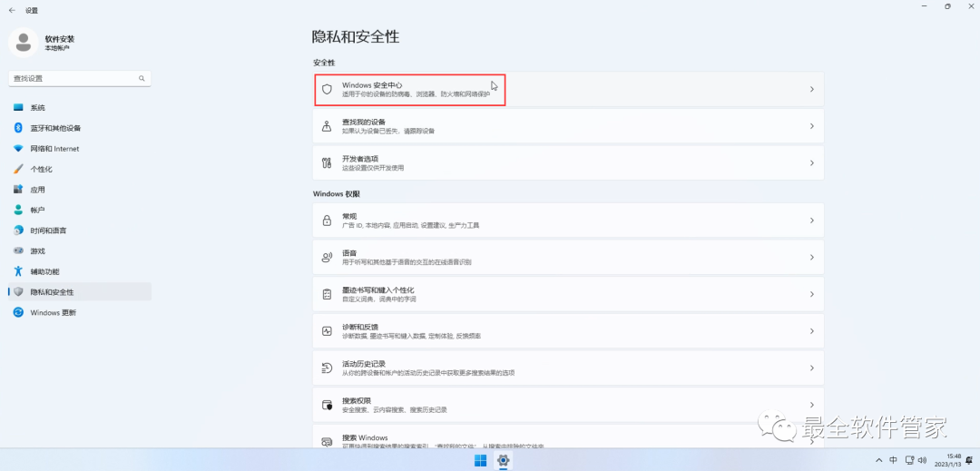
Task: Click the 搜索 Windows icon
Action: point(327,442)
